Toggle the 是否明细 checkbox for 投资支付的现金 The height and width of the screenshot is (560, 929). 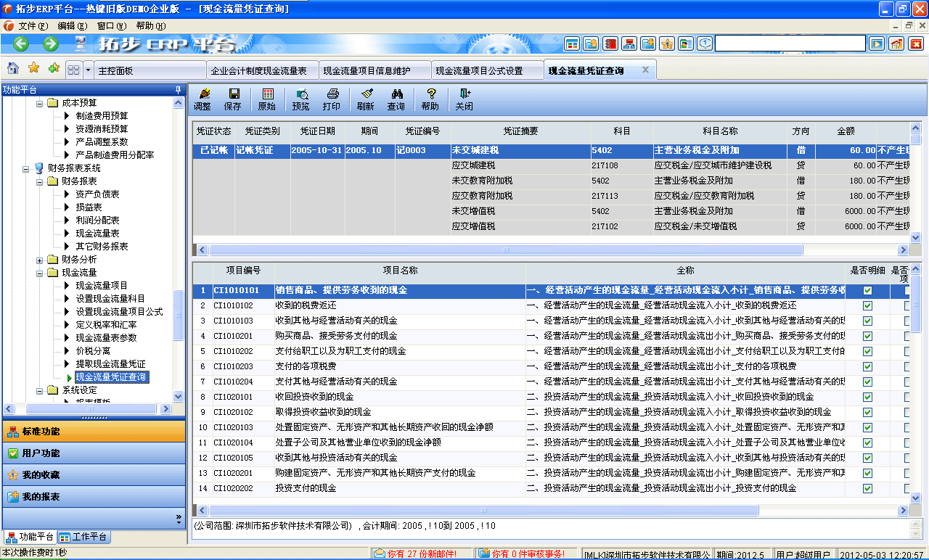867,488
